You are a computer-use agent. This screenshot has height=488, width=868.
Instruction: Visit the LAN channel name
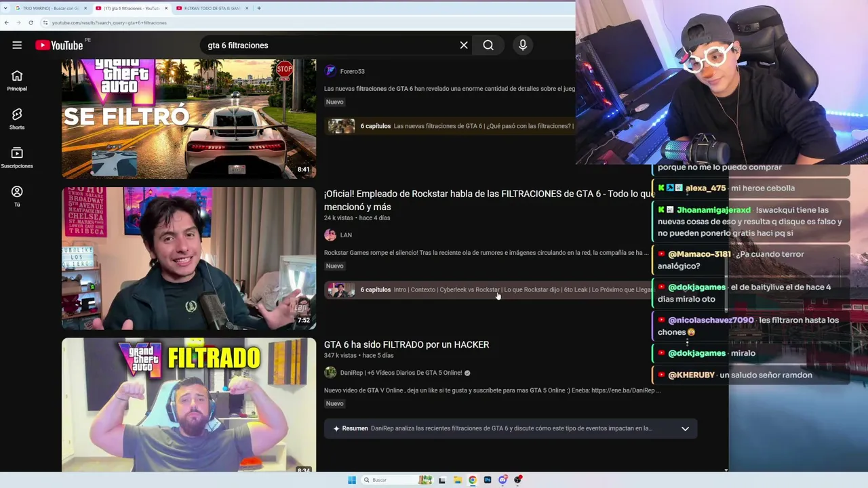click(x=346, y=235)
